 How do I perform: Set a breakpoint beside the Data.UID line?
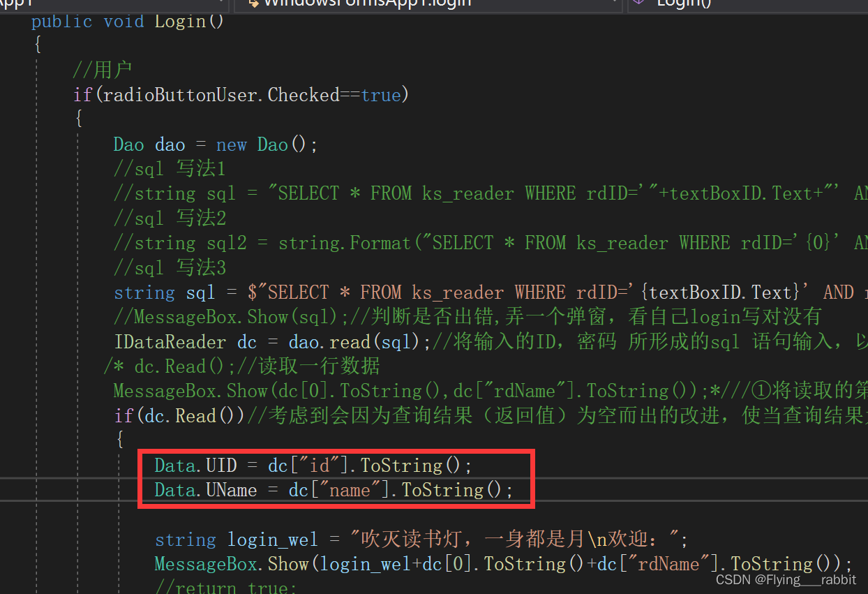[10, 465]
